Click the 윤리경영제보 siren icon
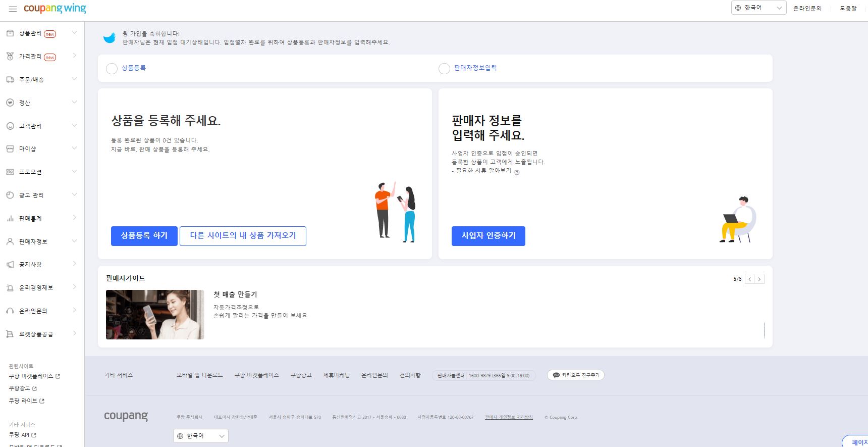868x447 pixels. (x=10, y=288)
